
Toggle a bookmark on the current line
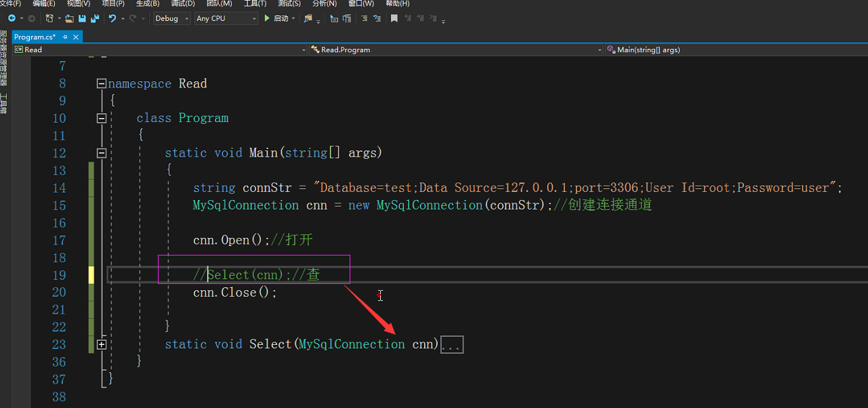coord(394,18)
